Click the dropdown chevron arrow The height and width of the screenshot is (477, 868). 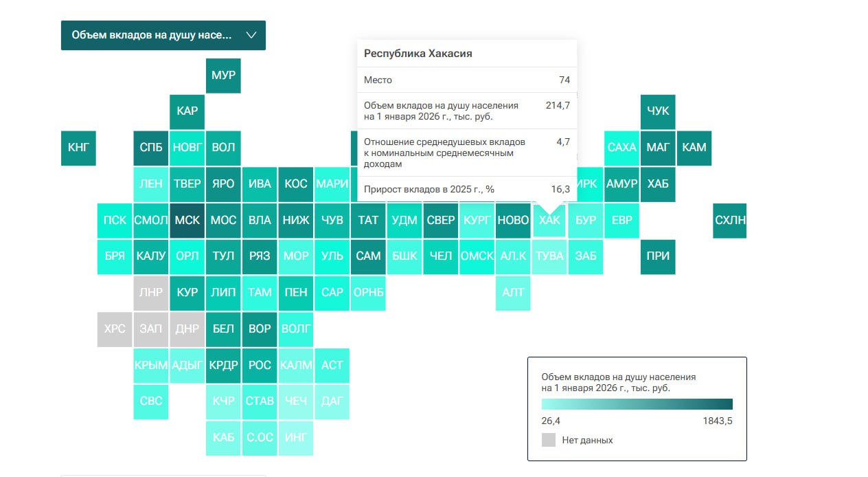coord(251,36)
